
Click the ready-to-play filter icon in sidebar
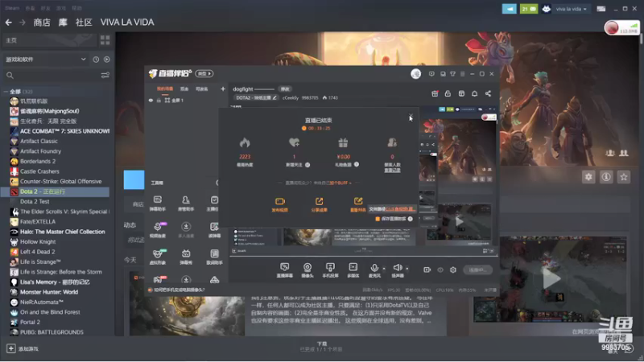[107, 60]
